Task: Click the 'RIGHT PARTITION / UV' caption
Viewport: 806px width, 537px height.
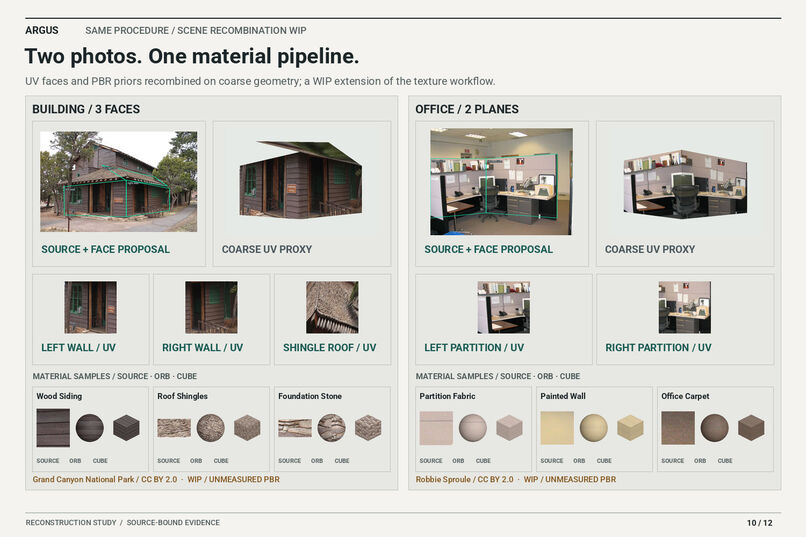Action: [658, 348]
